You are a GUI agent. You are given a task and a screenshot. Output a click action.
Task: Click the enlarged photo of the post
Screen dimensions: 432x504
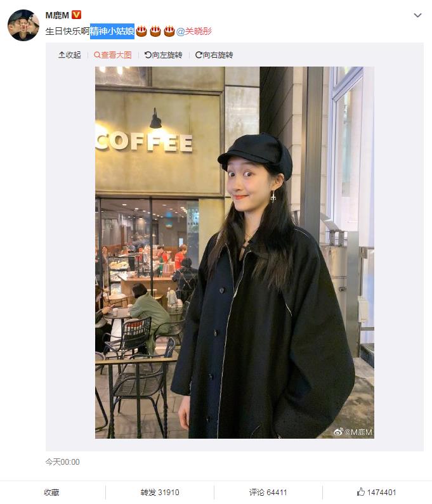(235, 252)
